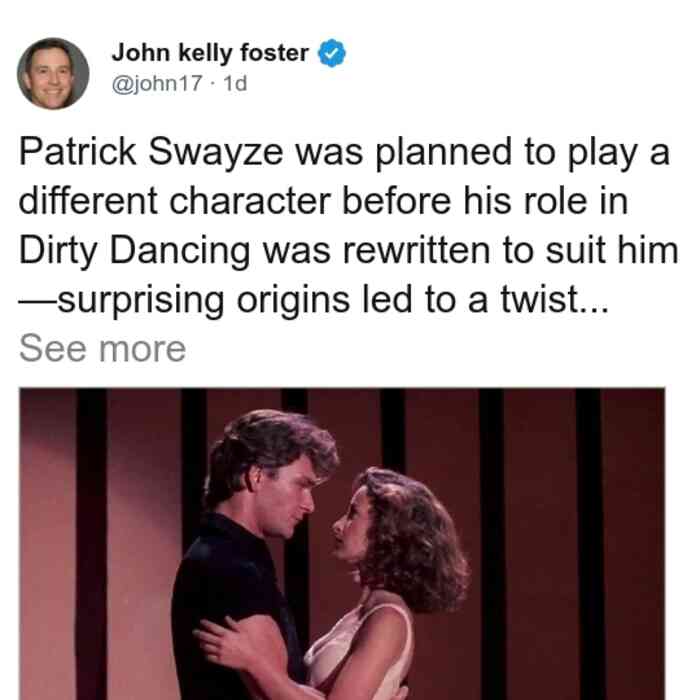This screenshot has width=700, height=700.
Task: Open the "John kelly foster" display name
Action: [x=210, y=53]
